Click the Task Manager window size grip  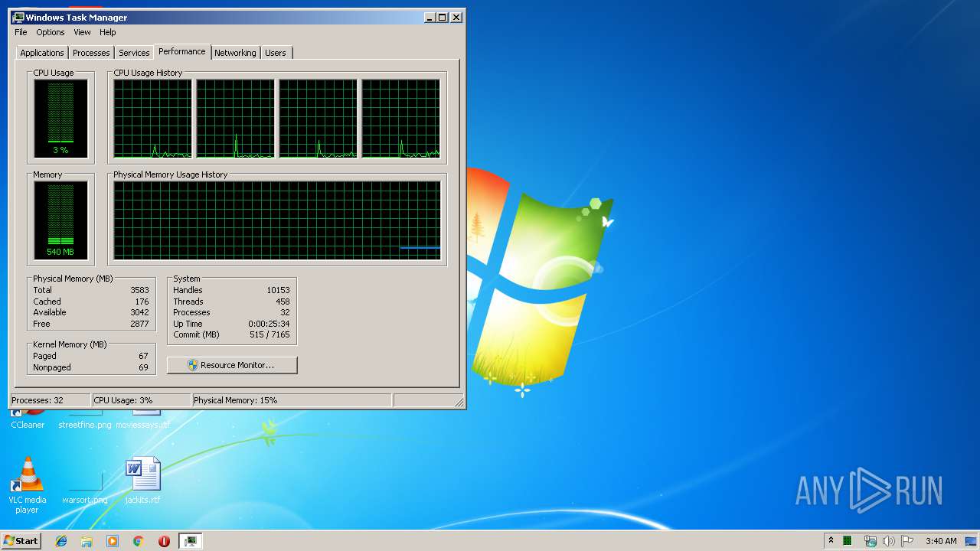459,402
